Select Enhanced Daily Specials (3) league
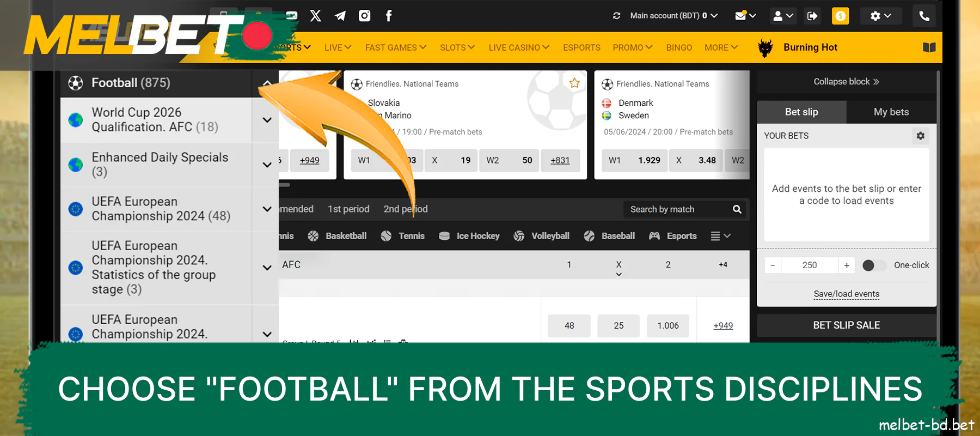The image size is (980, 436). click(160, 165)
